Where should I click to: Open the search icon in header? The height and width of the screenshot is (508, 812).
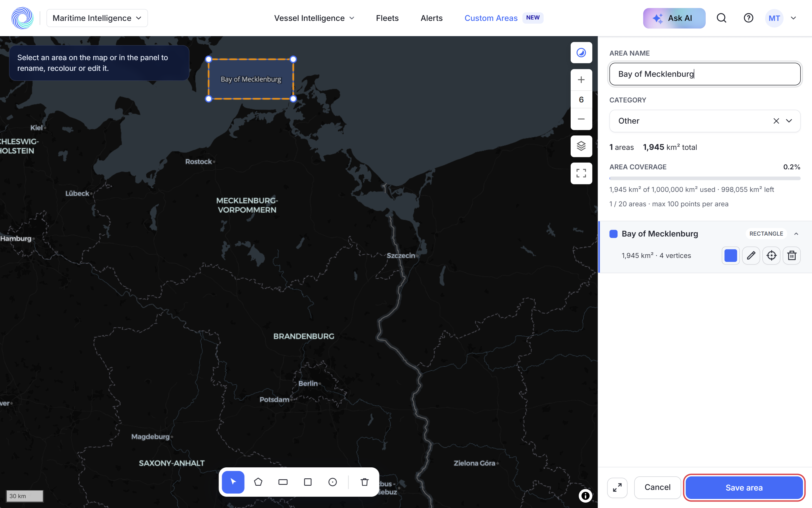721,18
